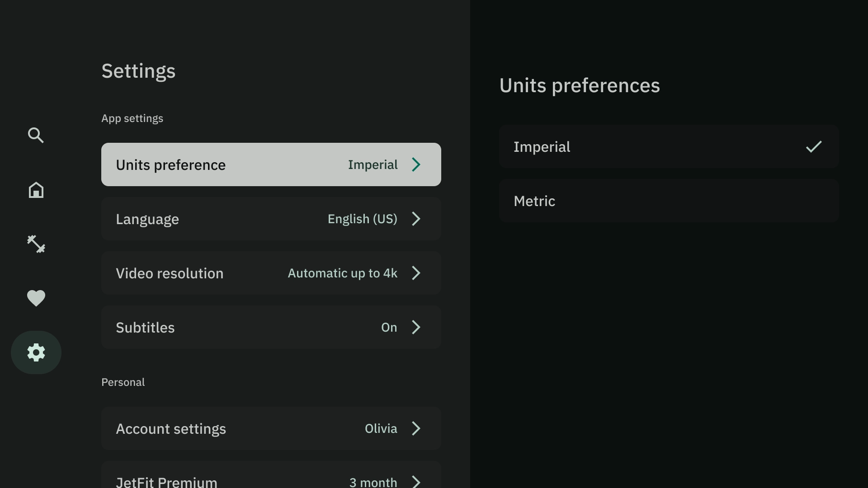Open the settings panel

(36, 352)
